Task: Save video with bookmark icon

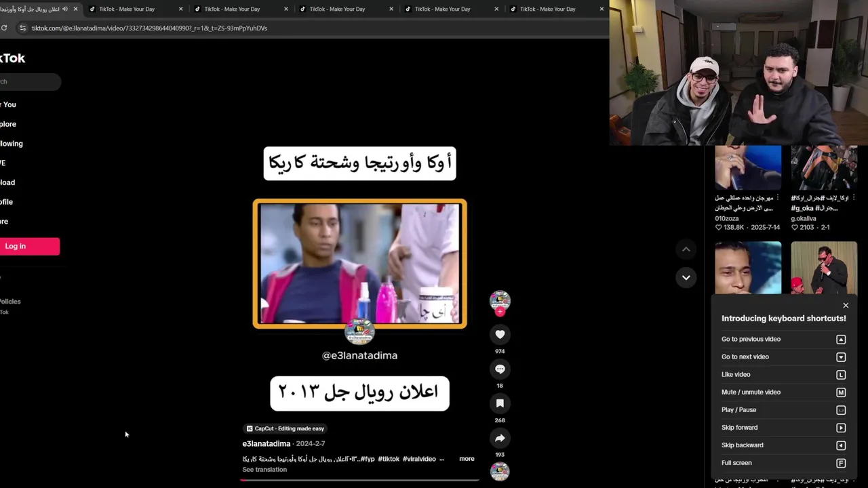Action: point(500,403)
